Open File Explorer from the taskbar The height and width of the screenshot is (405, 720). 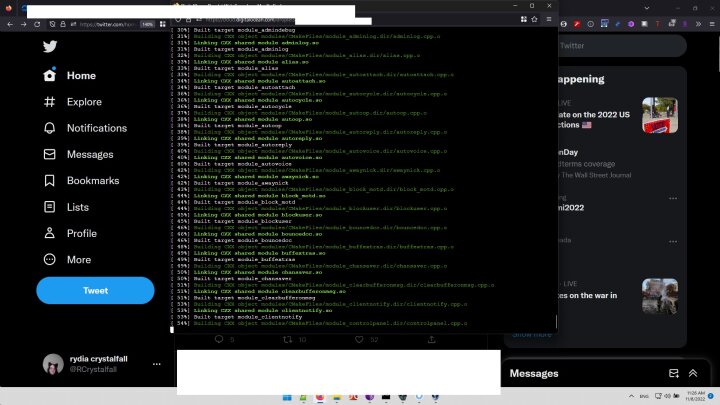click(x=337, y=397)
